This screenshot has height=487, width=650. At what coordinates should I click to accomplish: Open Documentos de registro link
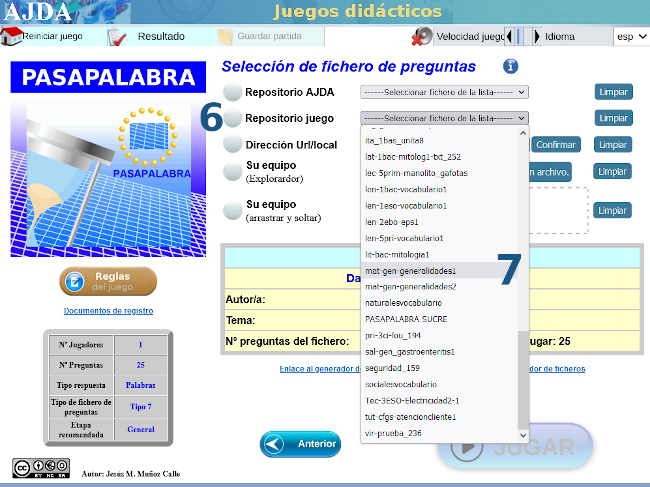click(108, 311)
